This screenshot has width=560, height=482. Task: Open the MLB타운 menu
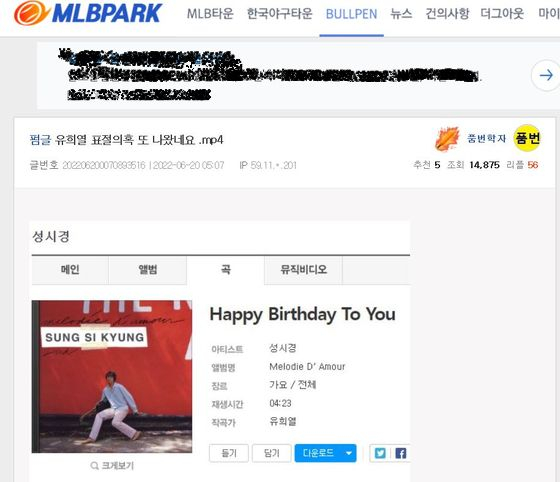tap(210, 14)
